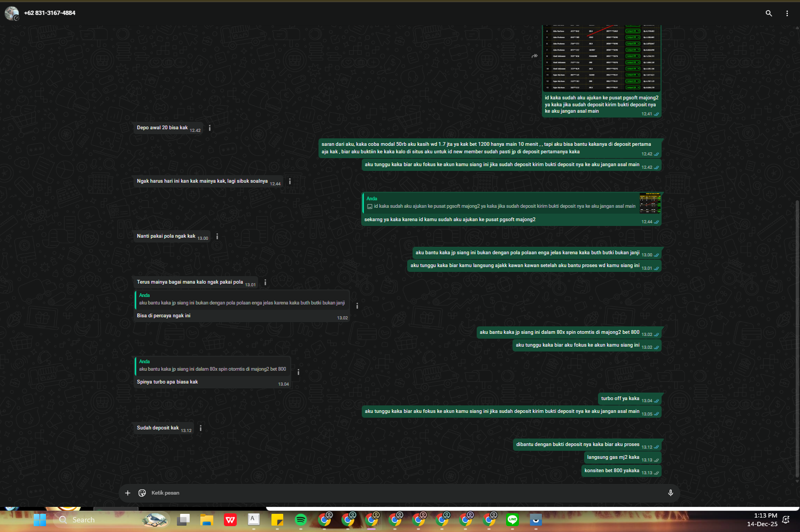
Task: Click the "Sudah deposit kak" message text
Action: [158, 428]
